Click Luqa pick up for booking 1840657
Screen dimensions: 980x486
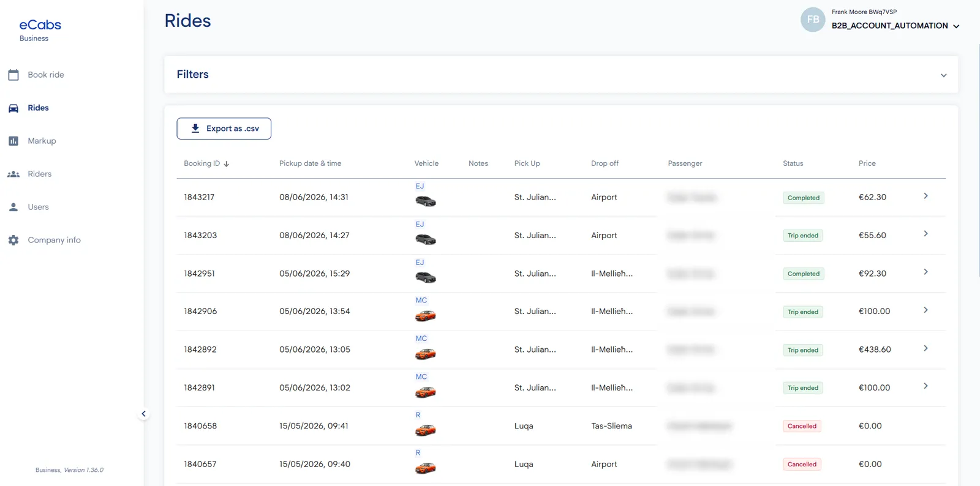pyautogui.click(x=524, y=464)
